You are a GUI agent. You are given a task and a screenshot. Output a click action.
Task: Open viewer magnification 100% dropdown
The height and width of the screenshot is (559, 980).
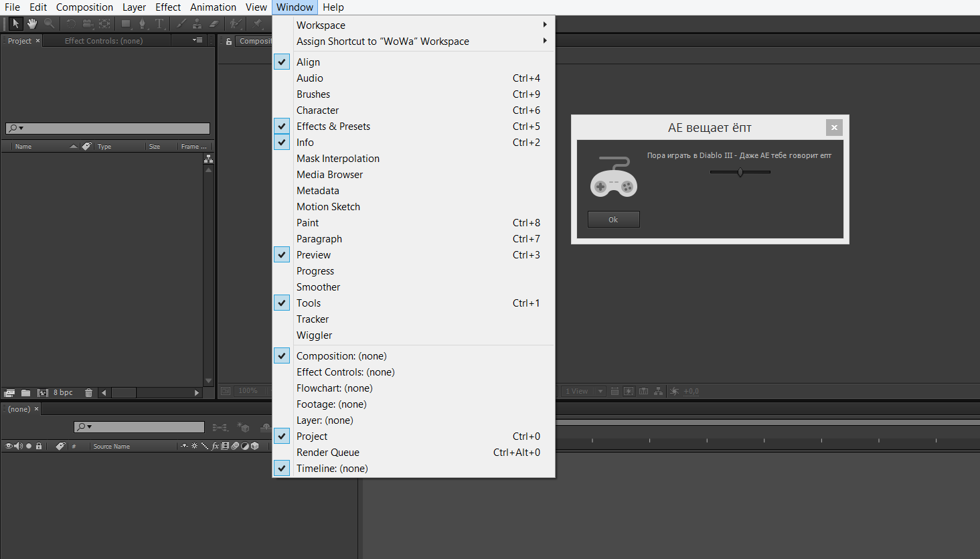pyautogui.click(x=253, y=391)
